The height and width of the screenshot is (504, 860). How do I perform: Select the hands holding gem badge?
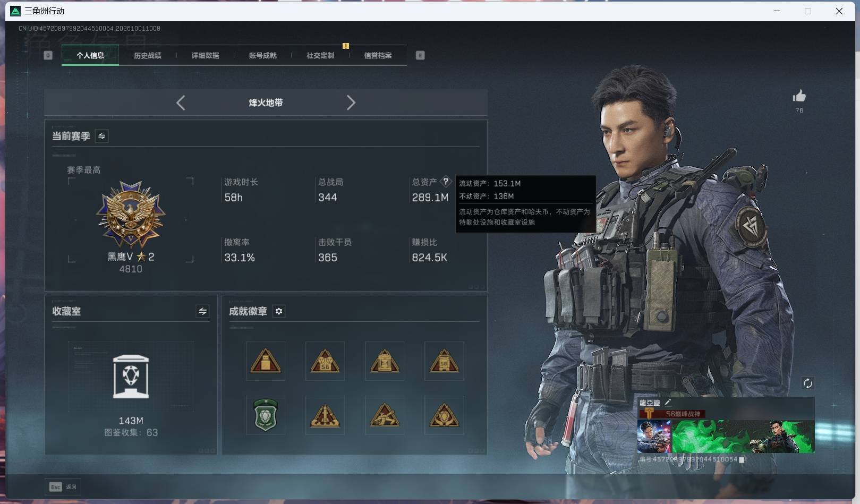pyautogui.click(x=444, y=415)
